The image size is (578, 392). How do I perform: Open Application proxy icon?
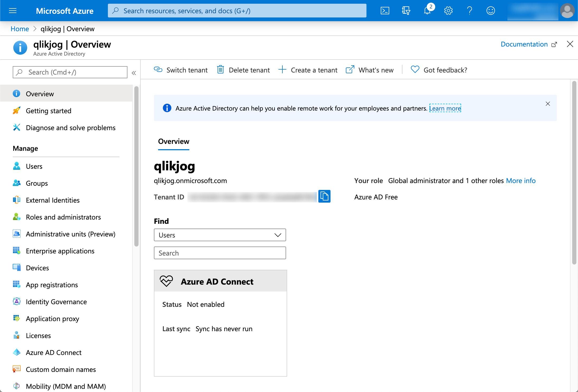pyautogui.click(x=17, y=318)
